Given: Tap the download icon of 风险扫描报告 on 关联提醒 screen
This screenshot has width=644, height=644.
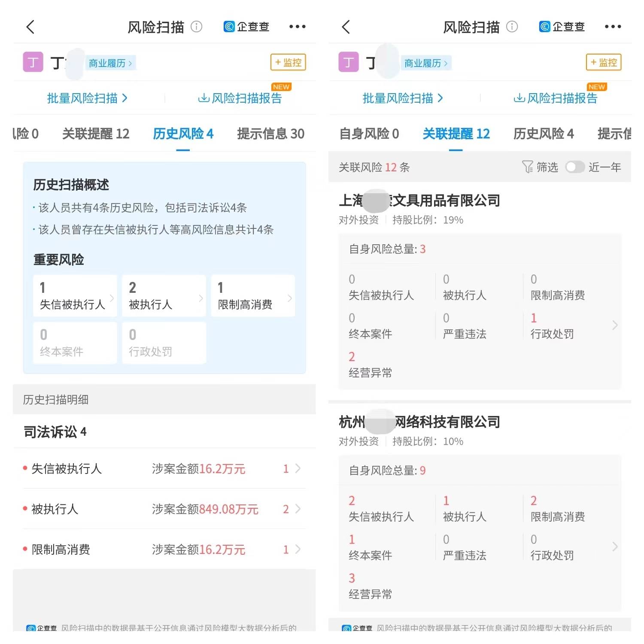Looking at the screenshot, I should [519, 98].
